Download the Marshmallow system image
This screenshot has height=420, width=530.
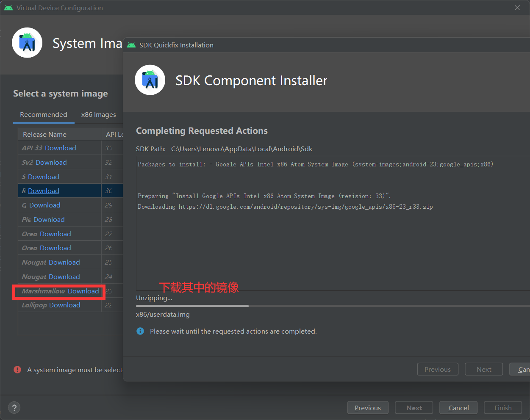83,291
